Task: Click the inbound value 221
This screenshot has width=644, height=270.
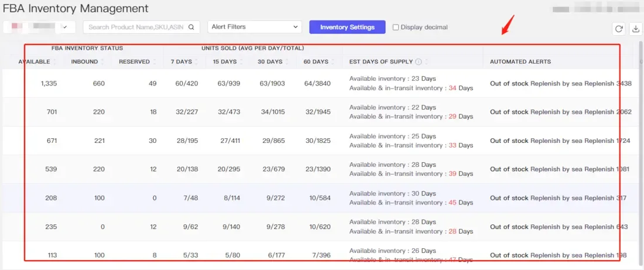Action: pyautogui.click(x=99, y=141)
